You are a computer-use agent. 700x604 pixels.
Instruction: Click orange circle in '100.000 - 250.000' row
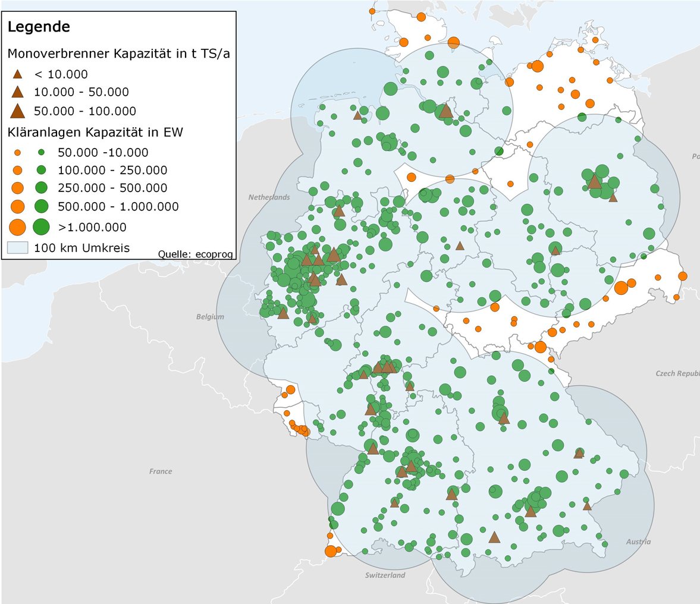click(17, 170)
